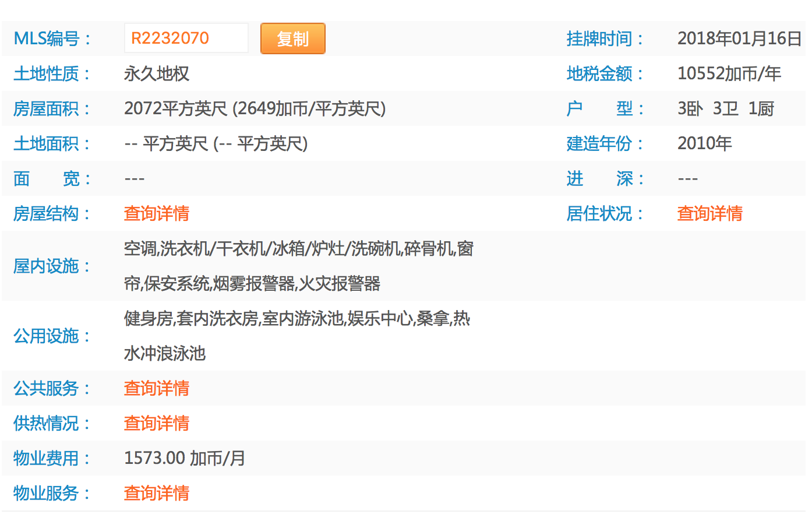Open 查询详情 link for 公共服务
Image resolution: width=812 pixels, height=514 pixels.
156,388
